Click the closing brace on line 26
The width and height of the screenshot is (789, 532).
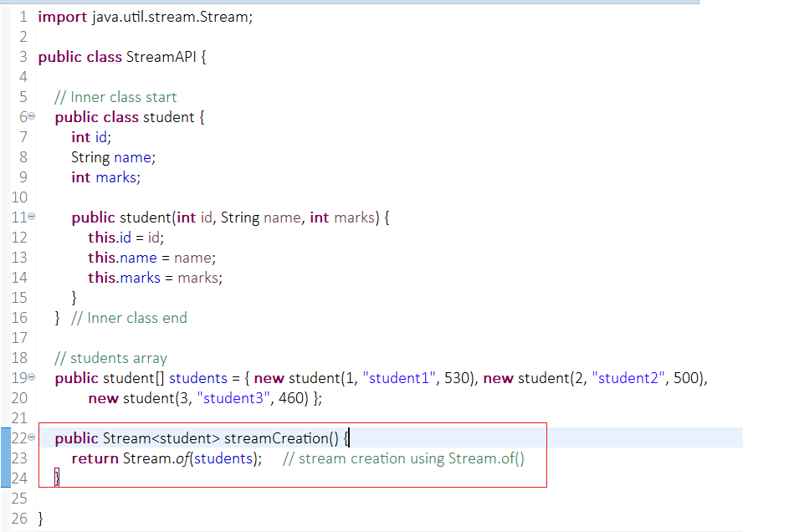click(x=40, y=518)
